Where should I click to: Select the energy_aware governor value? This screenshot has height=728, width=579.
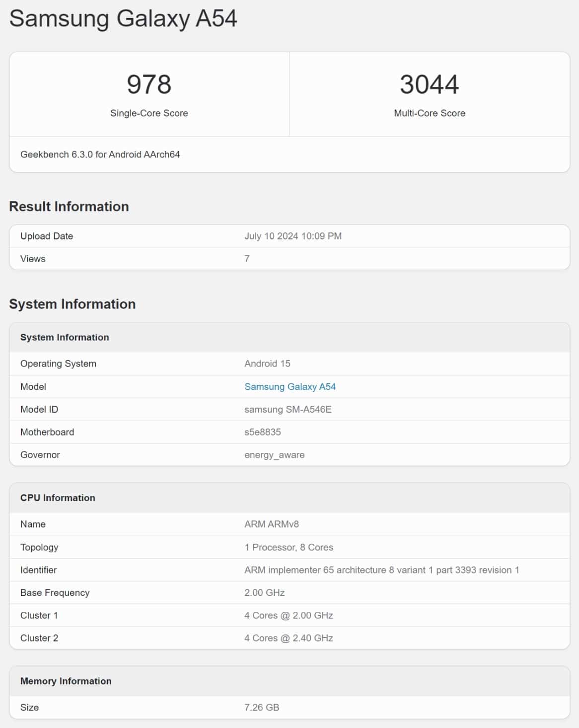[275, 455]
